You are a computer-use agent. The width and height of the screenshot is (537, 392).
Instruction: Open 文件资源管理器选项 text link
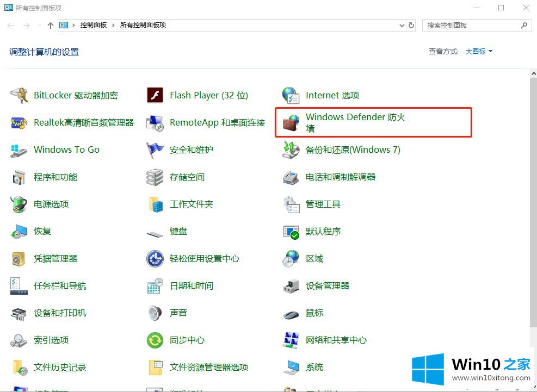point(209,368)
